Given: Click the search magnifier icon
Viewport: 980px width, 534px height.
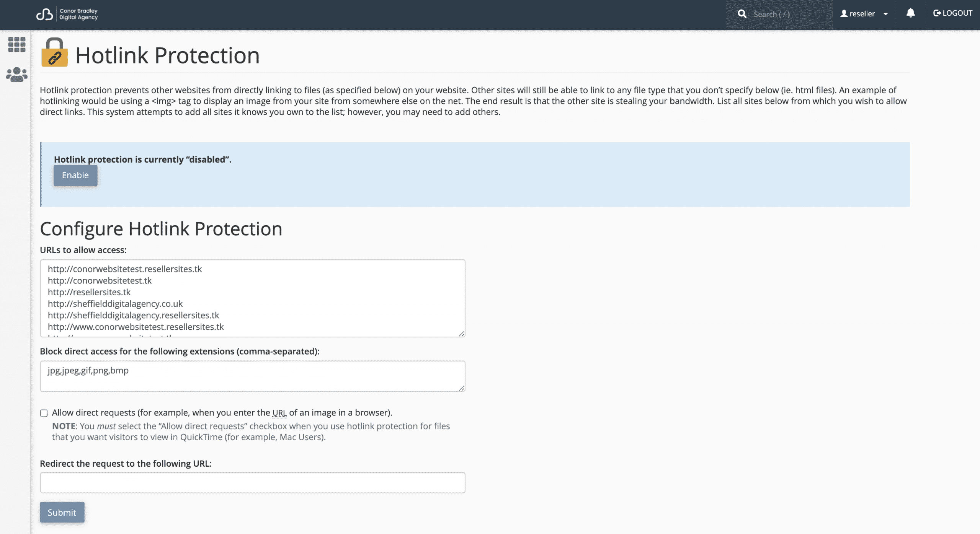Looking at the screenshot, I should click(x=742, y=14).
